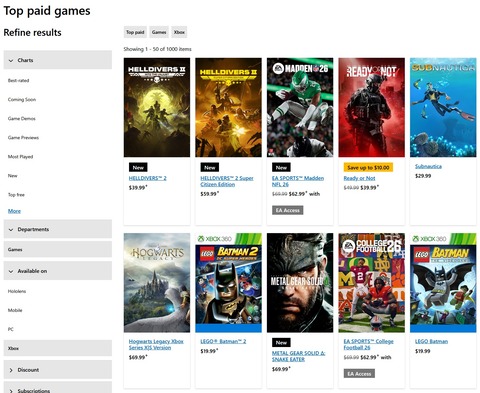The height and width of the screenshot is (393, 480).
Task: Open METAL GEAR SOLID Snake Eater link
Action: click(298, 356)
